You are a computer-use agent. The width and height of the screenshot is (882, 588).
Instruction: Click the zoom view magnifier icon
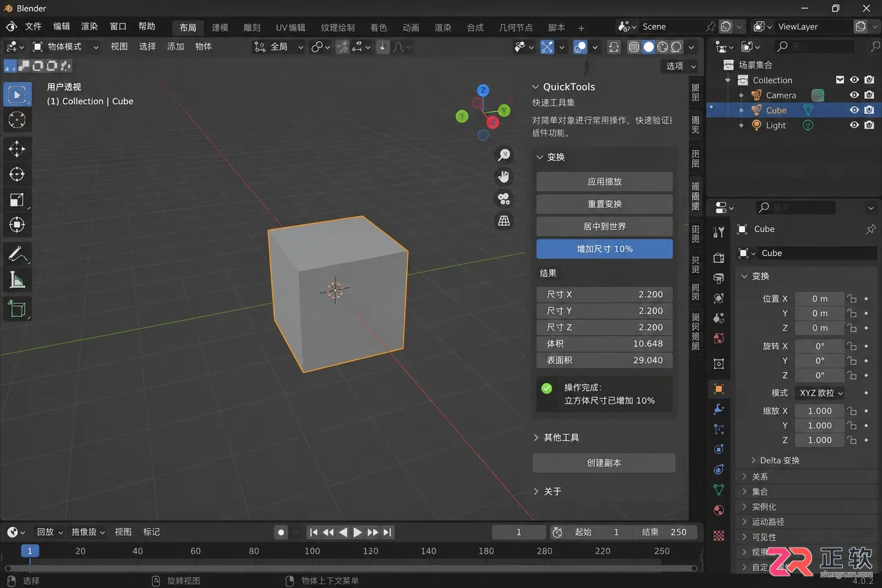pyautogui.click(x=504, y=155)
